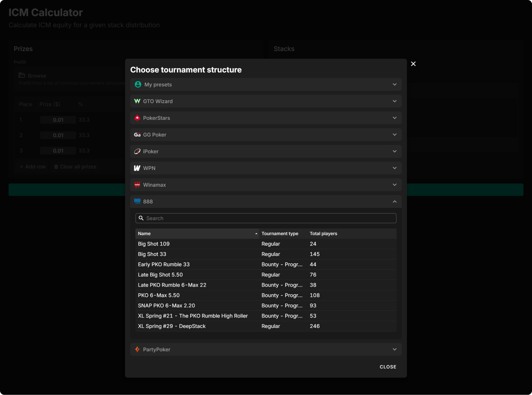Click the Winamax section label
The width and height of the screenshot is (532, 395).
(x=154, y=185)
